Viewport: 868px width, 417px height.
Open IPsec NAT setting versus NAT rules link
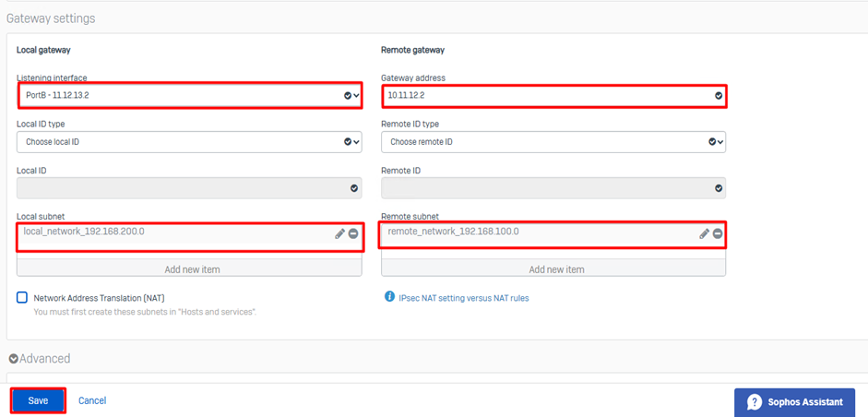463,298
